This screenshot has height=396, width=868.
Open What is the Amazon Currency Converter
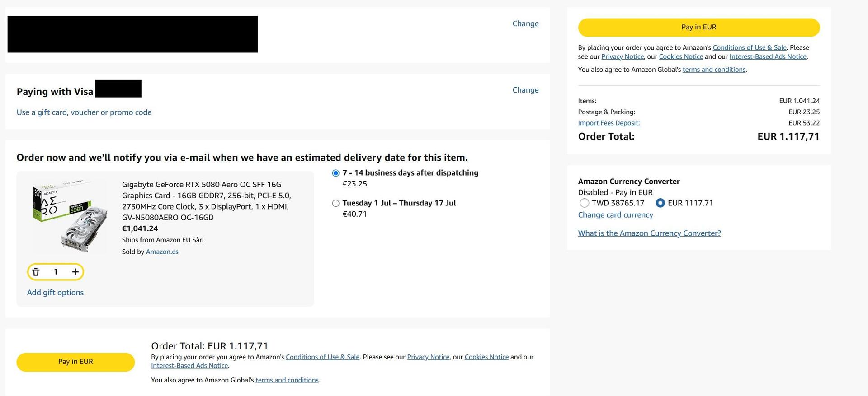point(649,233)
